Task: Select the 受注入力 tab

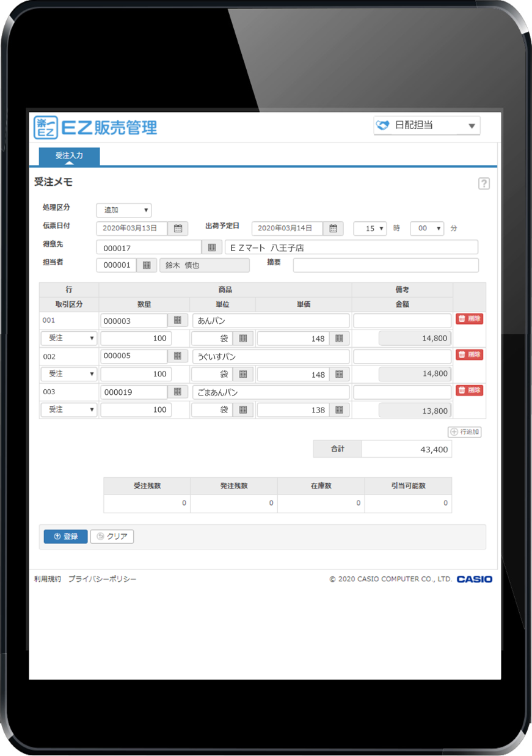Action: 69,156
